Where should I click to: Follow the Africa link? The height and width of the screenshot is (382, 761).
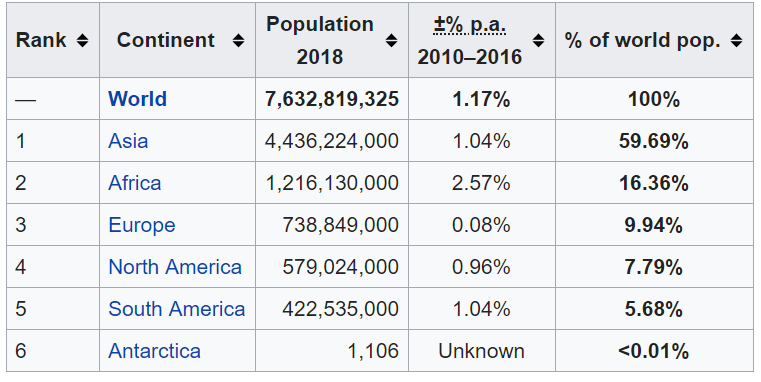click(134, 183)
